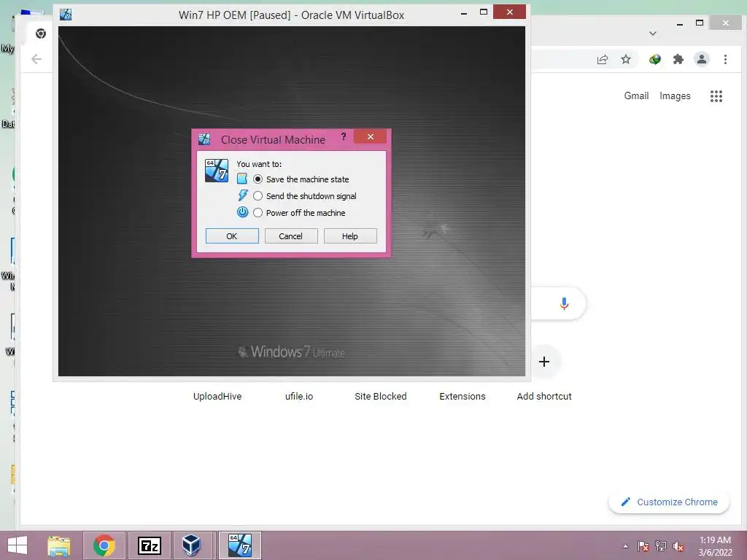Viewport: 747px width, 560px height.
Task: Click the save state floppy icon
Action: pyautogui.click(x=242, y=179)
